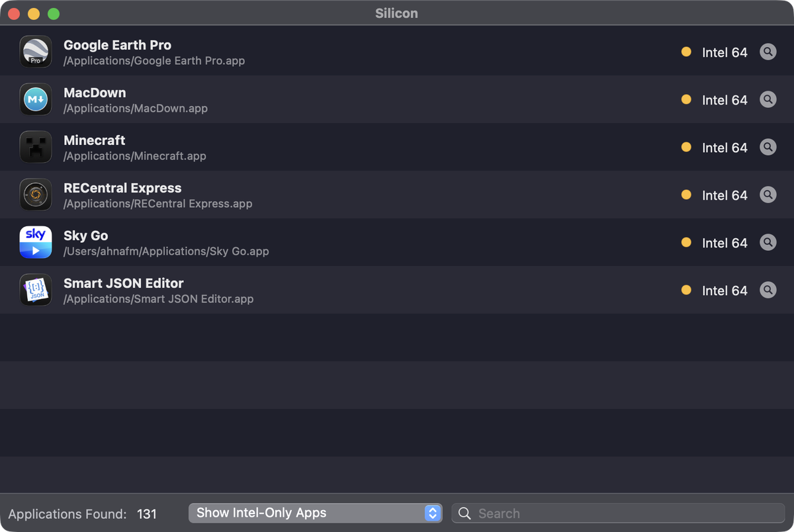The height and width of the screenshot is (532, 794).
Task: Click the path /Applications/Minecraft.app
Action: pos(135,156)
